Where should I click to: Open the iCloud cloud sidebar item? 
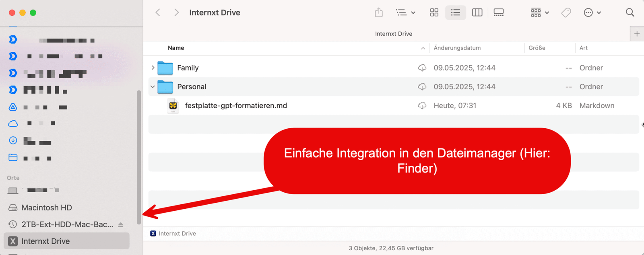(13, 123)
